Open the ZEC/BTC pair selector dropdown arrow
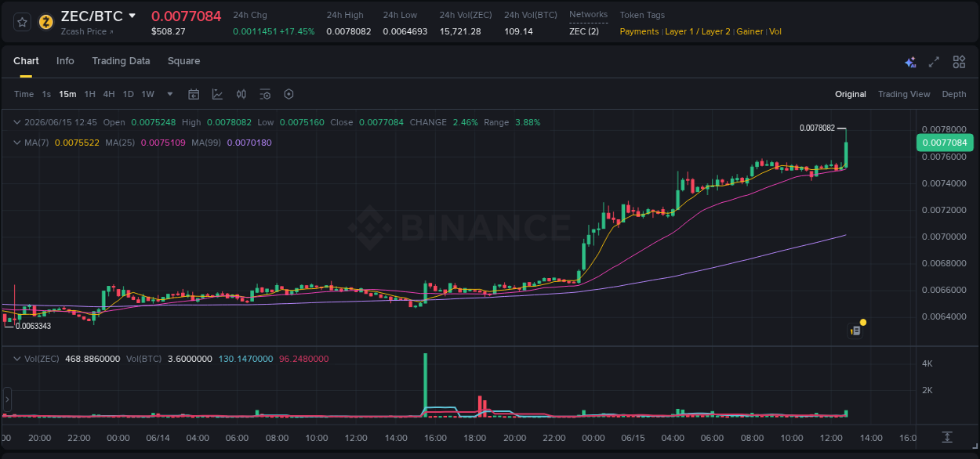Screen dimensions: 980x459 132,16
